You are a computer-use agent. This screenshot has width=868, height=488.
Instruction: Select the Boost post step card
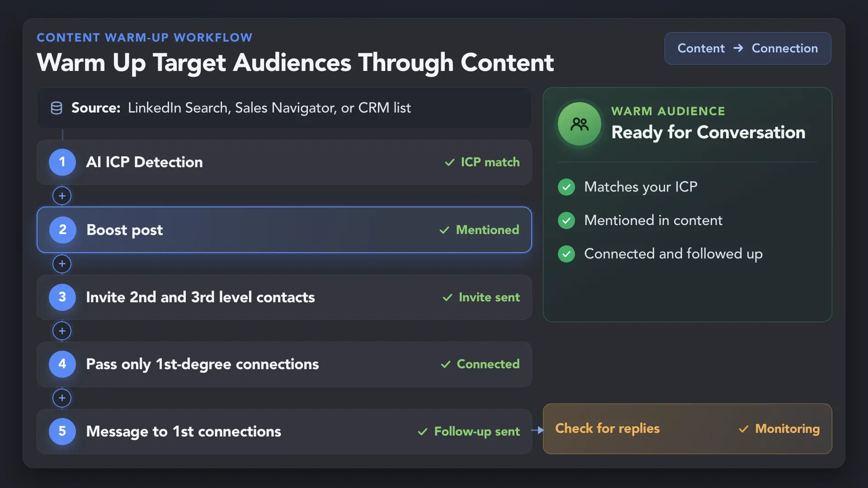coord(284,230)
